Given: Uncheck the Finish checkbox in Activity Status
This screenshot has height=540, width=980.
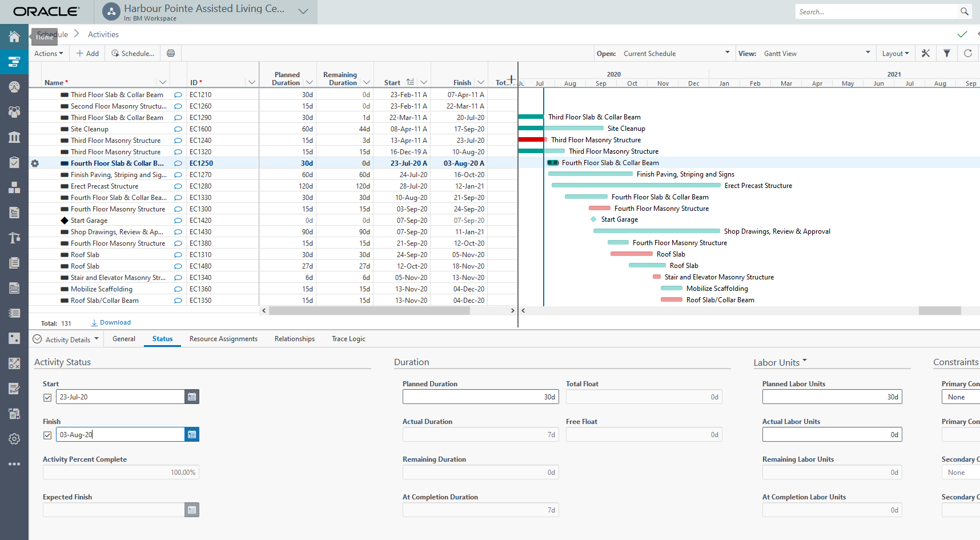Looking at the screenshot, I should pos(47,434).
